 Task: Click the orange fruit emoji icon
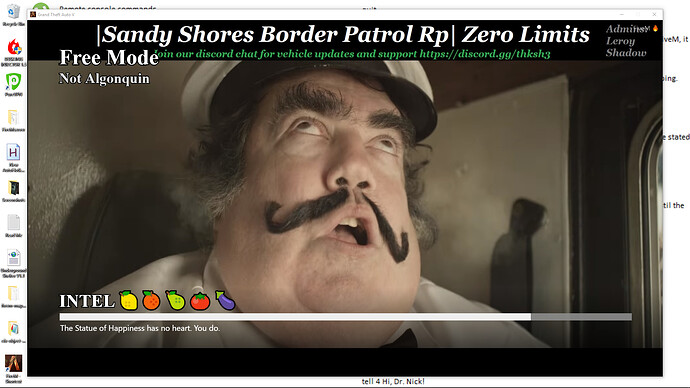coord(151,300)
